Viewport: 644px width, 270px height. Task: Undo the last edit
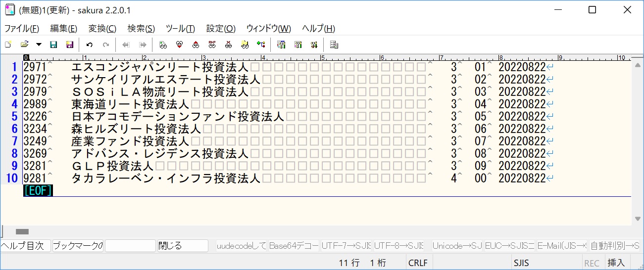(90, 45)
